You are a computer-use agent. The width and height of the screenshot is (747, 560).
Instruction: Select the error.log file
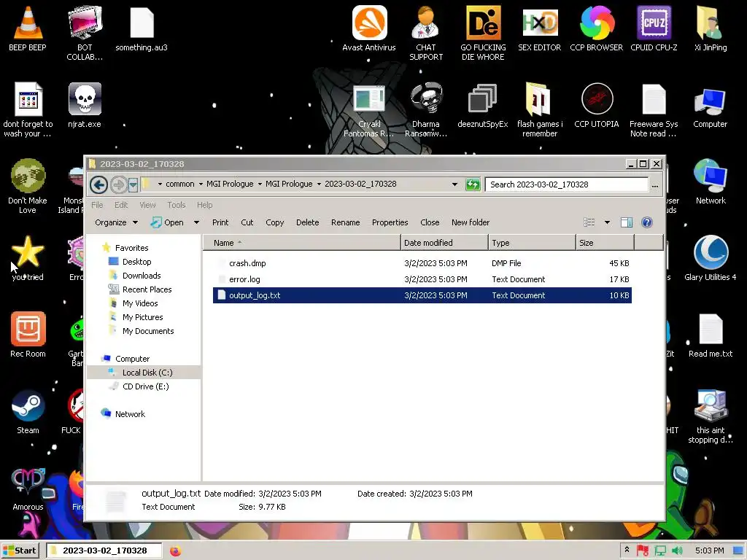click(422, 279)
